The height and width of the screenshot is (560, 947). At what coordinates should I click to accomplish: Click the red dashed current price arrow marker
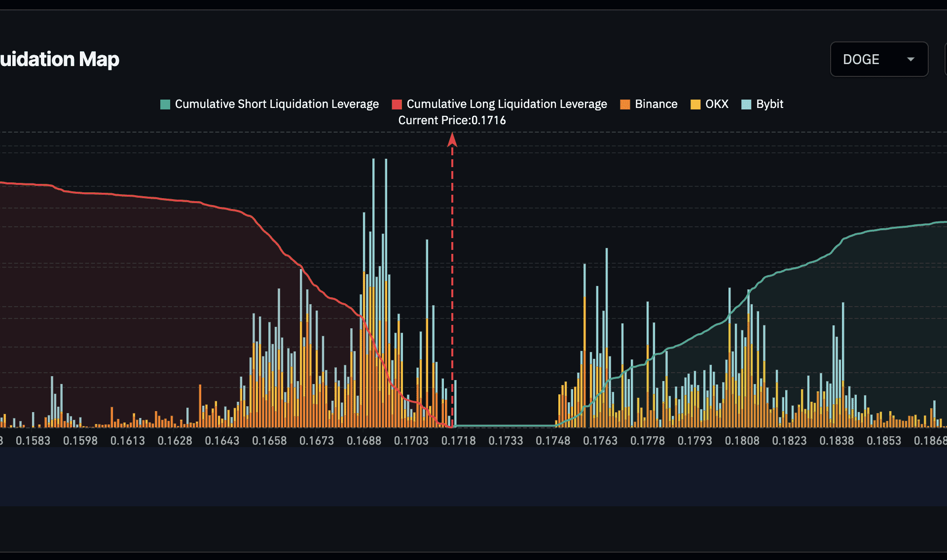click(452, 140)
